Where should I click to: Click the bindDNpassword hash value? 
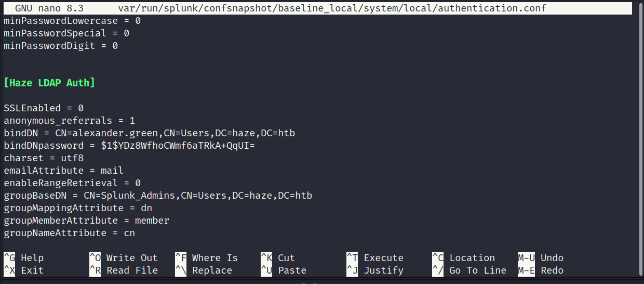(x=178, y=146)
